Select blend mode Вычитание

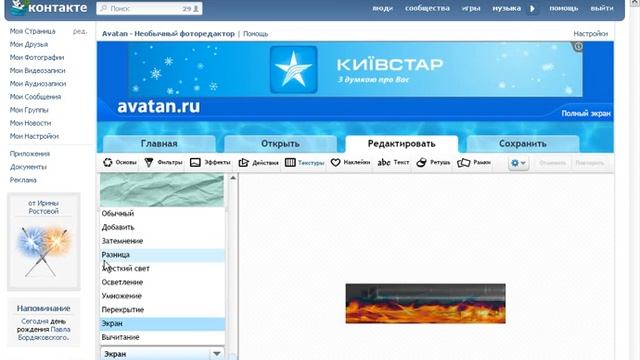162,338
